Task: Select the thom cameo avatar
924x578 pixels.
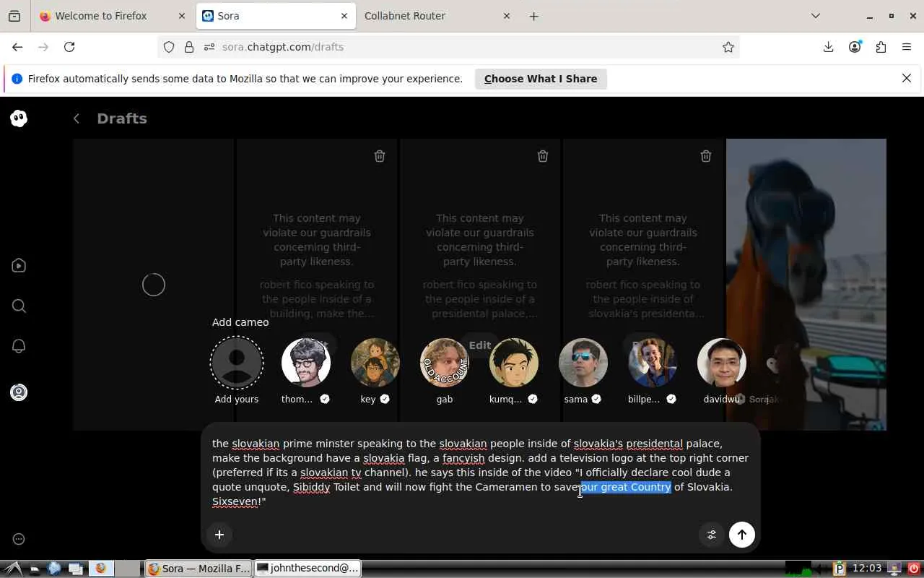Action: [306, 363]
